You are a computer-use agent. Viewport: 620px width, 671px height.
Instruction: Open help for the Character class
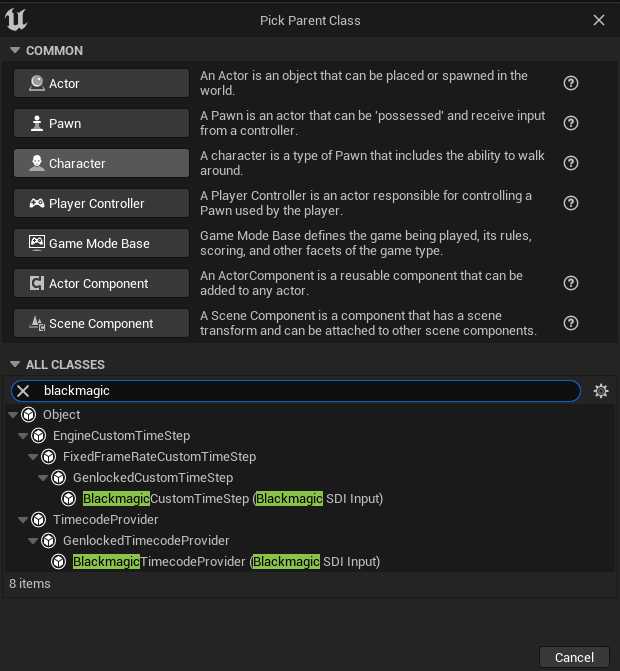(x=571, y=163)
